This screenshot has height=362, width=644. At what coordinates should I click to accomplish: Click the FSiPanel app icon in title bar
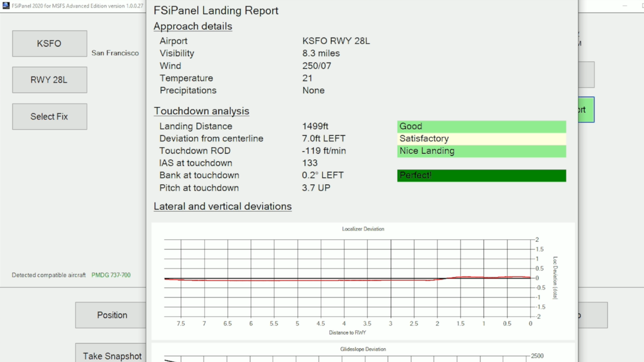click(6, 6)
